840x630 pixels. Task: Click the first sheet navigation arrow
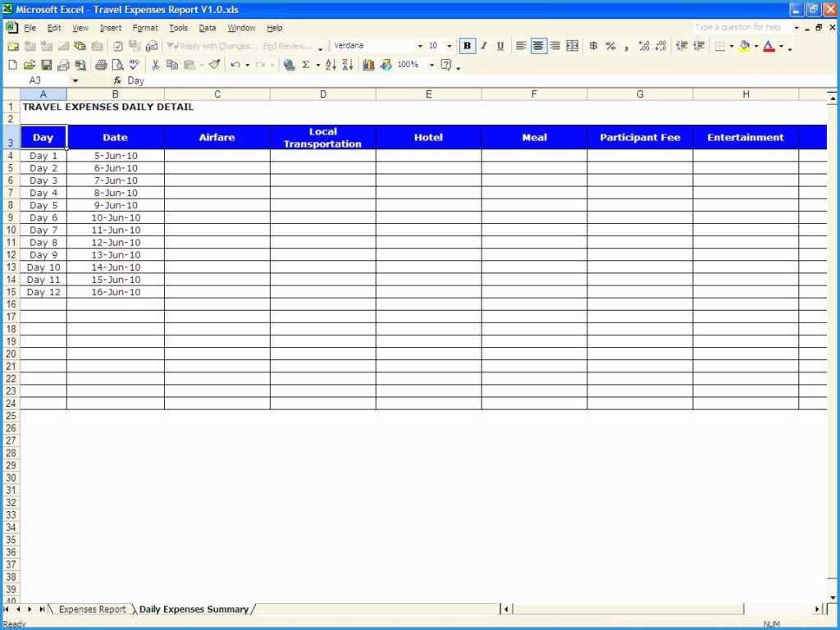(x=7, y=609)
